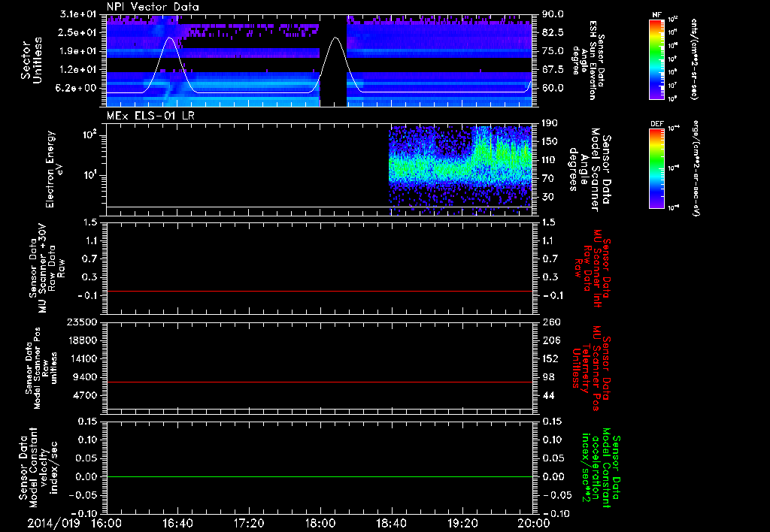Screen dimensions: 770x532
Task: Click the 44 telemetry tick label
Action: [548, 395]
